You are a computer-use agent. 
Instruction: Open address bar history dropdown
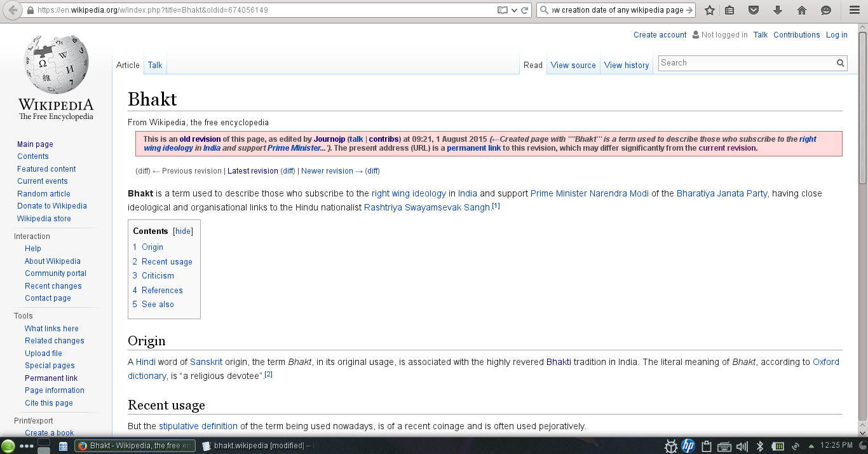coord(515,10)
